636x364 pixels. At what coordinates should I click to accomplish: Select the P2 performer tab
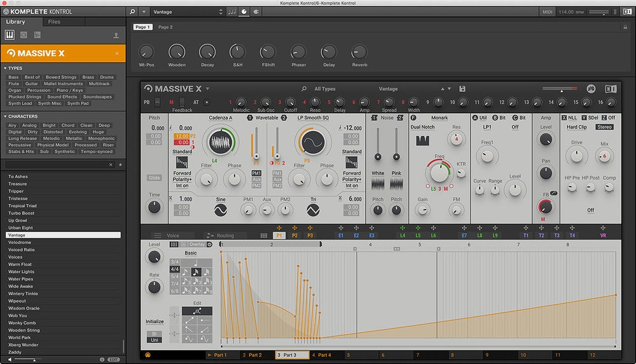pos(294,236)
